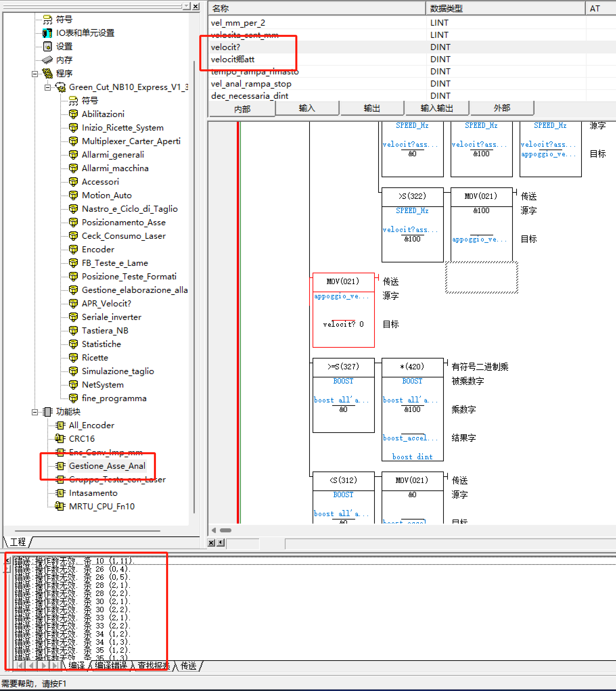This screenshot has width=616, height=691.
Task: Click the ladder editor horizontal scrollbar thumb
Action: point(225,530)
